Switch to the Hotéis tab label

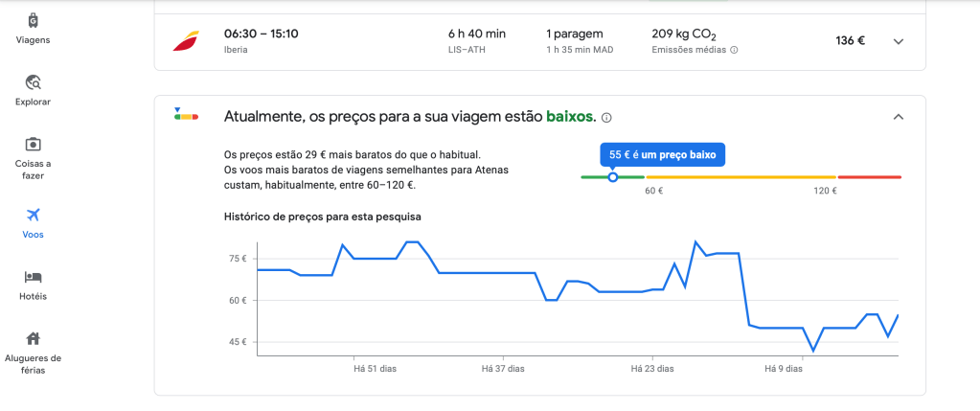coord(34,296)
